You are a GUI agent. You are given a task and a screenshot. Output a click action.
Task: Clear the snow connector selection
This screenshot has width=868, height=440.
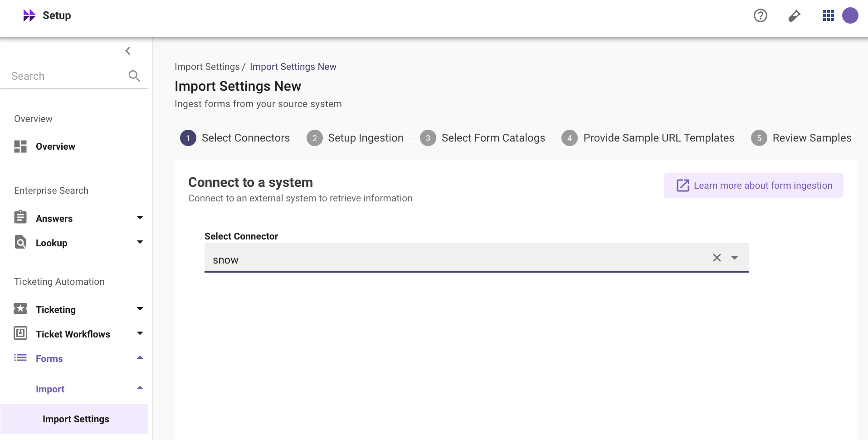point(717,258)
